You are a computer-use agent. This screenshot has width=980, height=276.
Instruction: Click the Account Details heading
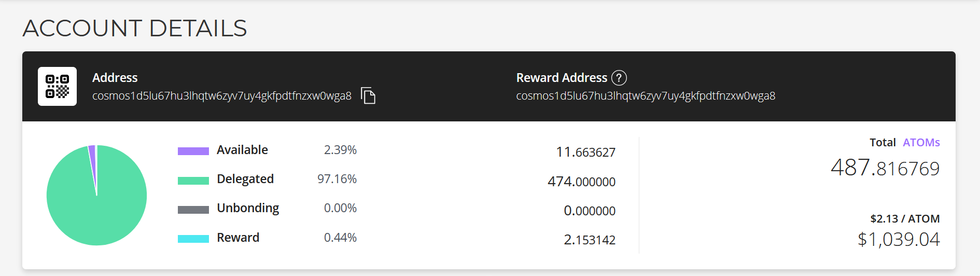point(135,28)
